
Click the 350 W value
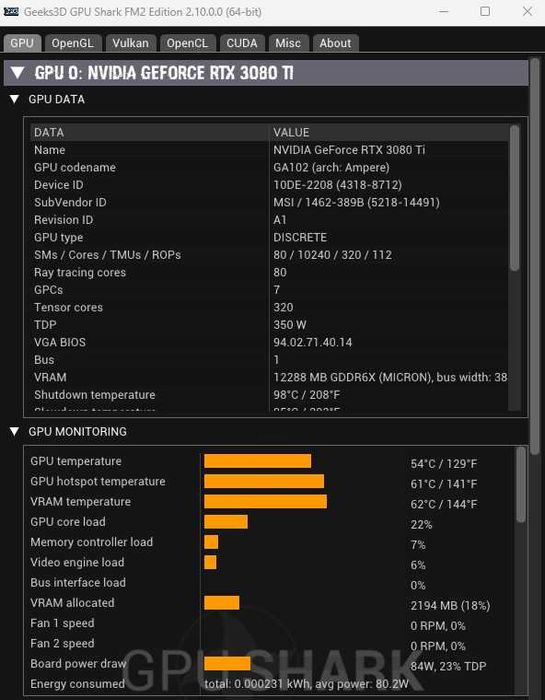point(290,325)
